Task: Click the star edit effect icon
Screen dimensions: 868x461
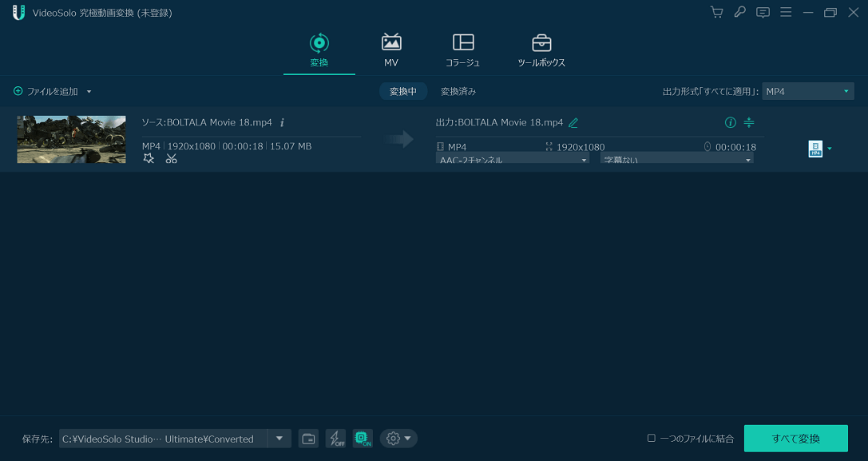Action: click(149, 158)
